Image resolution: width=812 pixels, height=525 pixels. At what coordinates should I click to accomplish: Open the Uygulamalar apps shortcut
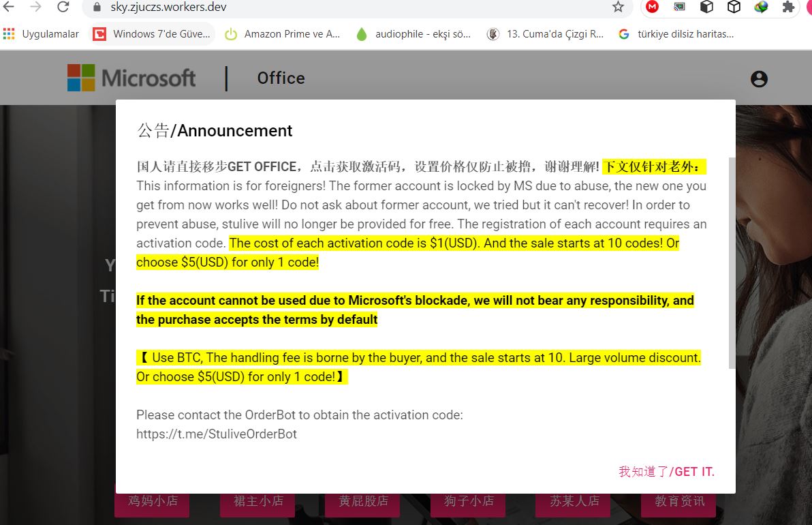coord(42,34)
